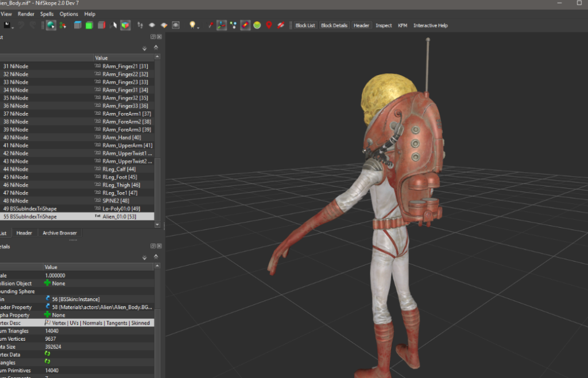Toggle the eye visibility icon in toolbar
The height and width of the screenshot is (378, 588).
[152, 25]
